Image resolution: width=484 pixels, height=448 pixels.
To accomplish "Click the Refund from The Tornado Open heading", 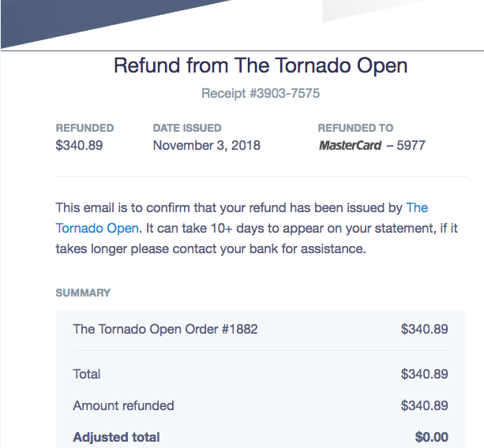I will coord(261,65).
